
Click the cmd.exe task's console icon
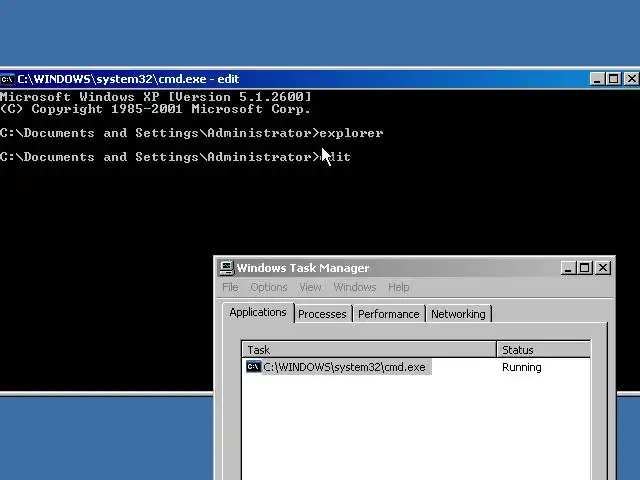click(253, 367)
